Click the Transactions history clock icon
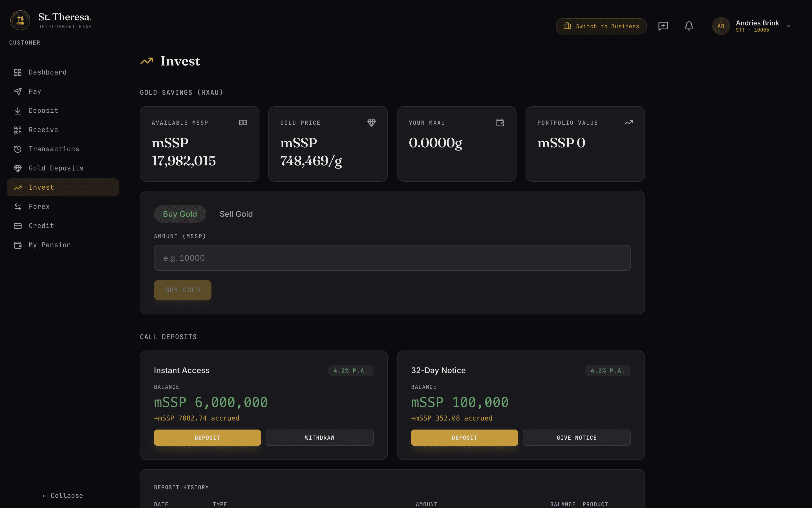Image resolution: width=812 pixels, height=508 pixels. coord(18,149)
